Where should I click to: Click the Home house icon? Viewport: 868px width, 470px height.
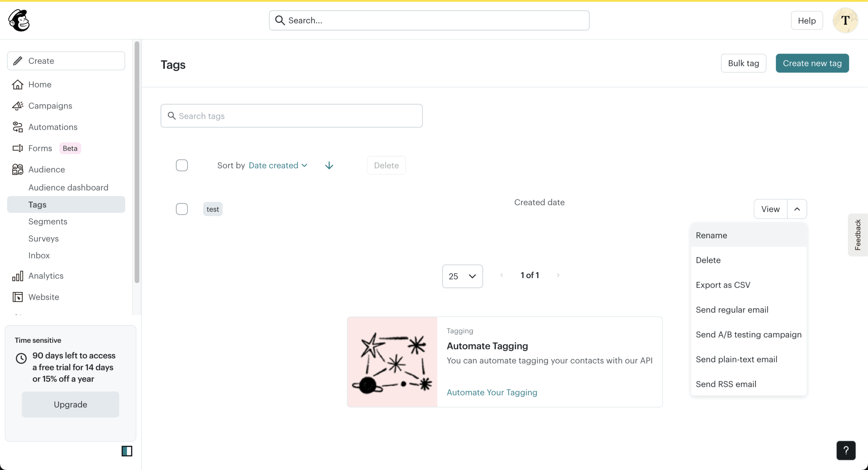point(18,84)
